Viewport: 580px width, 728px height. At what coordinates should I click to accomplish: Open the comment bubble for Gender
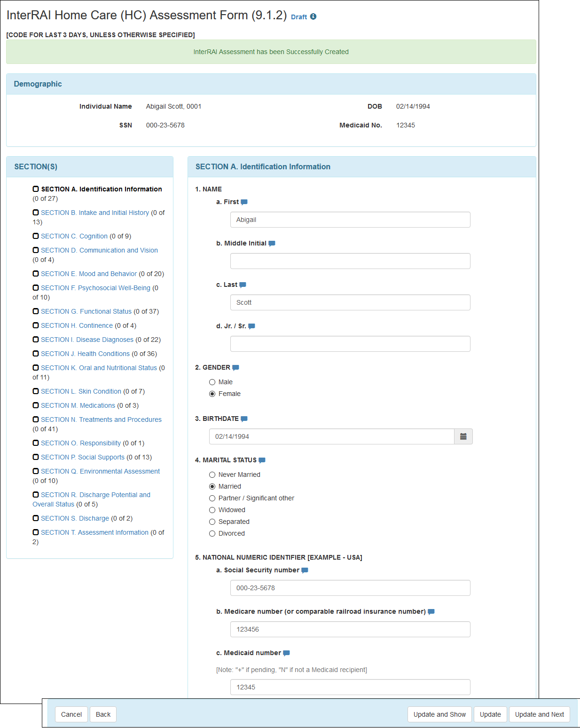(x=235, y=368)
